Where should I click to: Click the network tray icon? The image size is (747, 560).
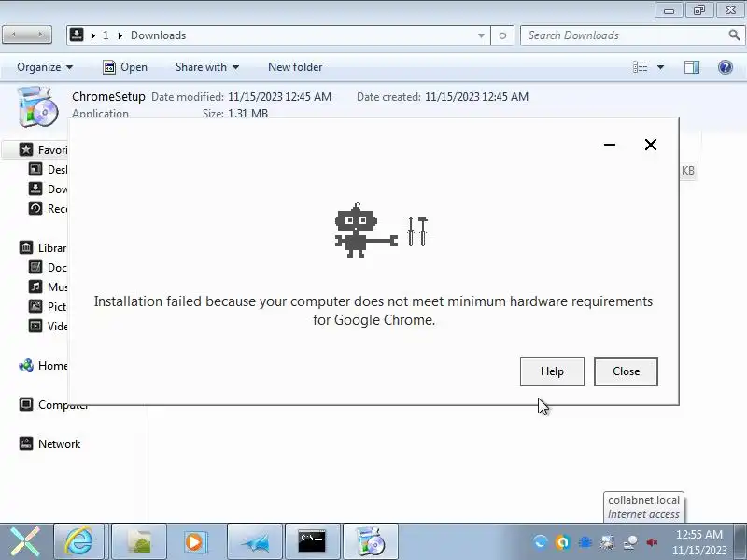(x=629, y=542)
